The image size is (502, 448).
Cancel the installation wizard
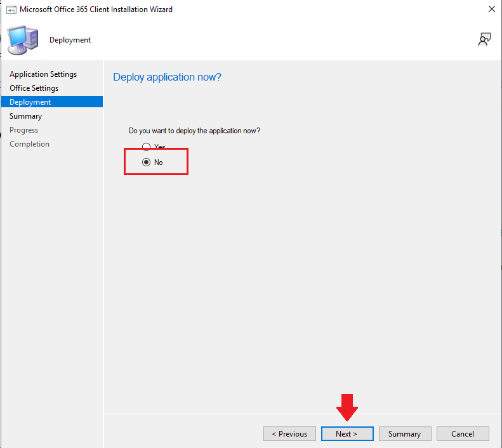463,433
